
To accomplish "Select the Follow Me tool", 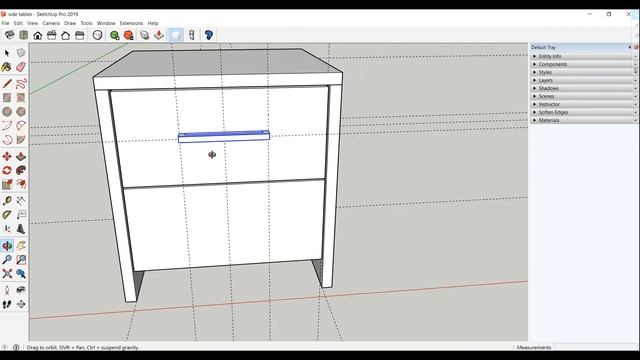I will (21, 170).
